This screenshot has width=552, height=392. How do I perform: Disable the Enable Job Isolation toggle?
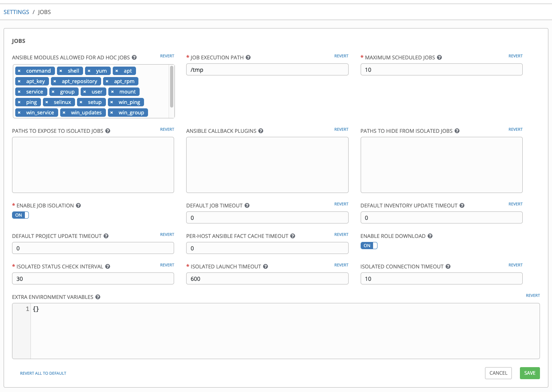[20, 215]
